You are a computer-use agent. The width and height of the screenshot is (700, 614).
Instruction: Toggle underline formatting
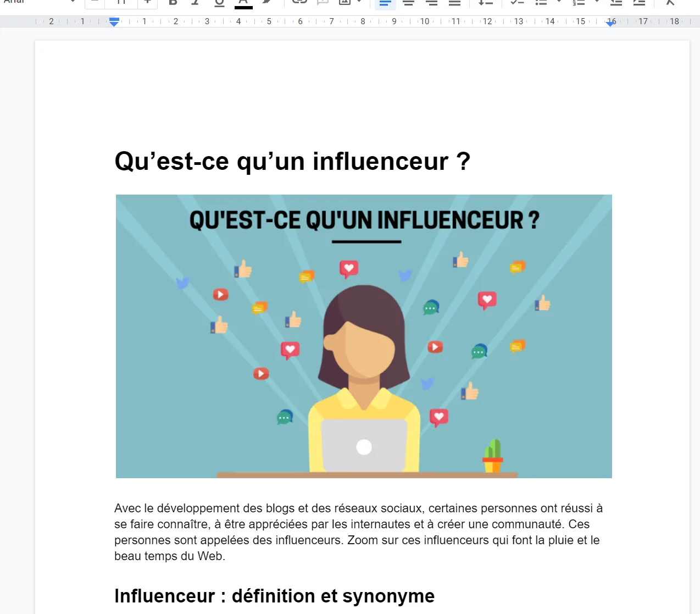click(x=219, y=3)
